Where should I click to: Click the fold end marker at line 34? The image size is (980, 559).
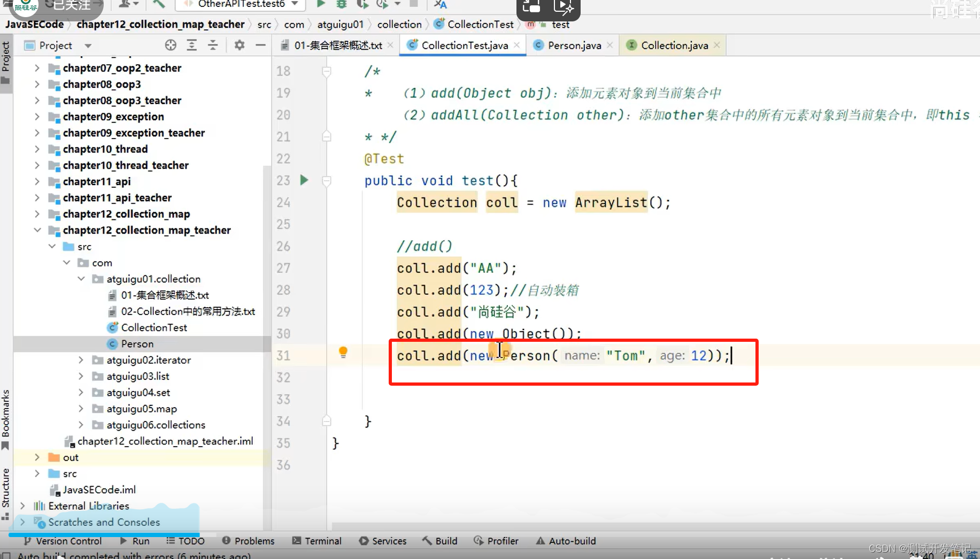point(327,421)
